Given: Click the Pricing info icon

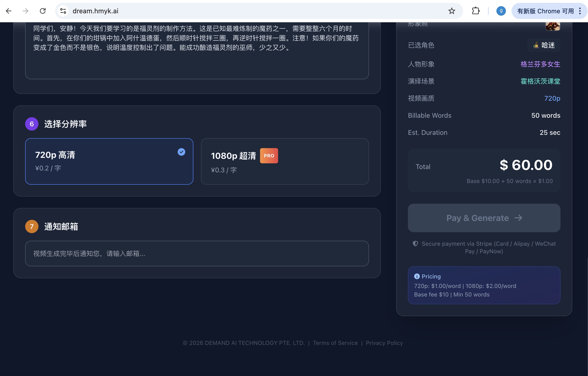Looking at the screenshot, I should point(417,276).
